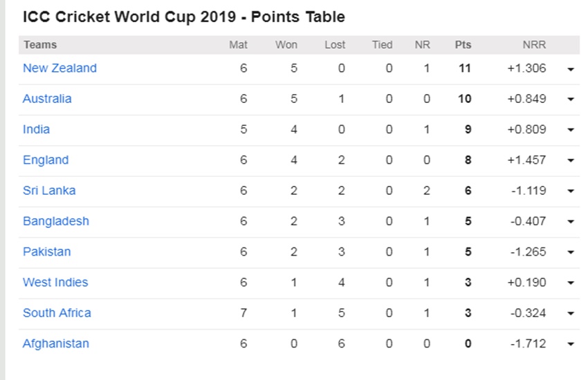The image size is (588, 380).
Task: Open the New Zealand team link
Action: pyautogui.click(x=59, y=68)
